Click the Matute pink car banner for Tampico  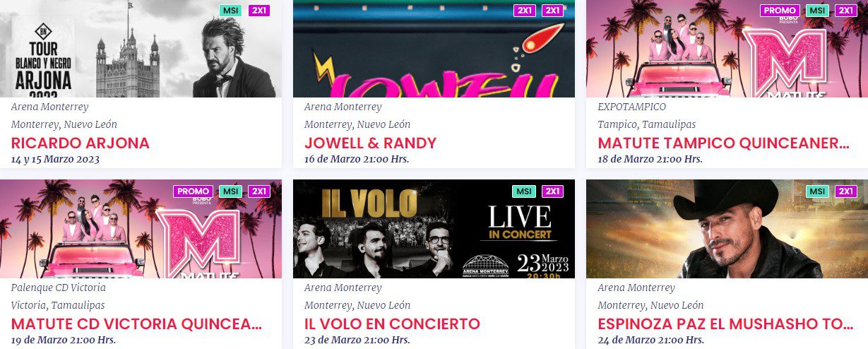point(727,49)
